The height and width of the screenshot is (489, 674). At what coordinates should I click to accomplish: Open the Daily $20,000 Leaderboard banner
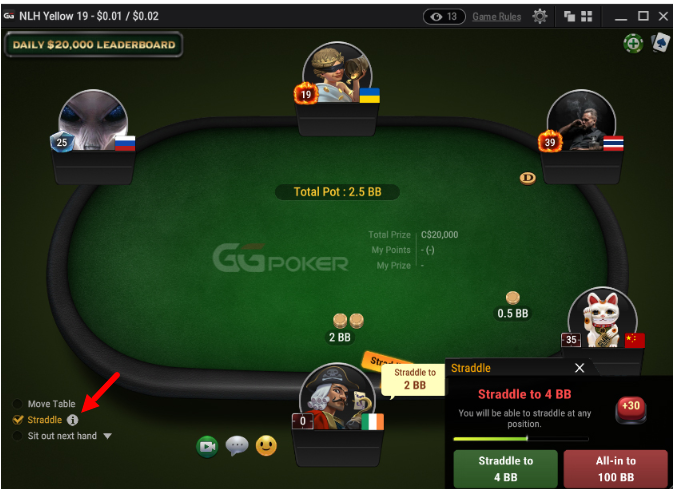click(94, 45)
